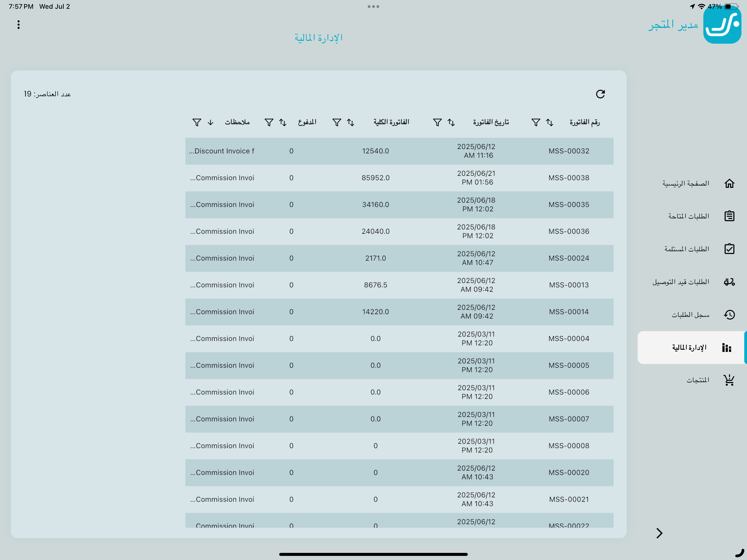Click total amount 8676.5

coord(375,285)
